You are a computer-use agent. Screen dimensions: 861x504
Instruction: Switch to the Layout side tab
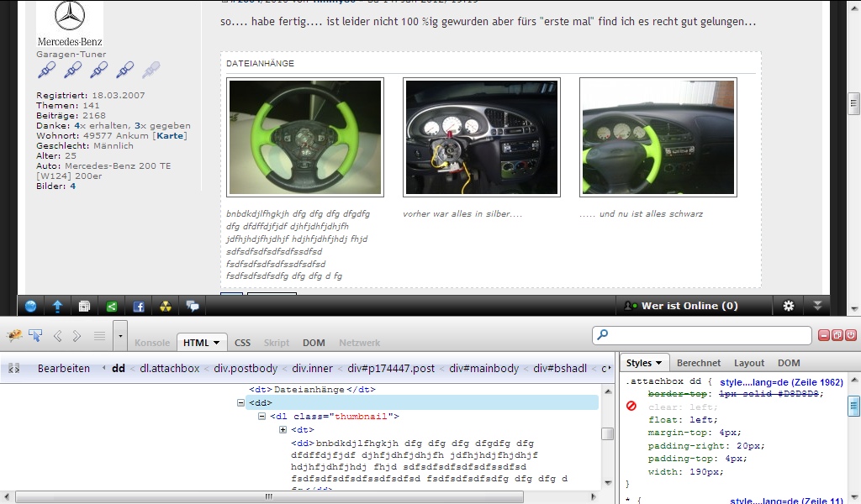pyautogui.click(x=748, y=363)
